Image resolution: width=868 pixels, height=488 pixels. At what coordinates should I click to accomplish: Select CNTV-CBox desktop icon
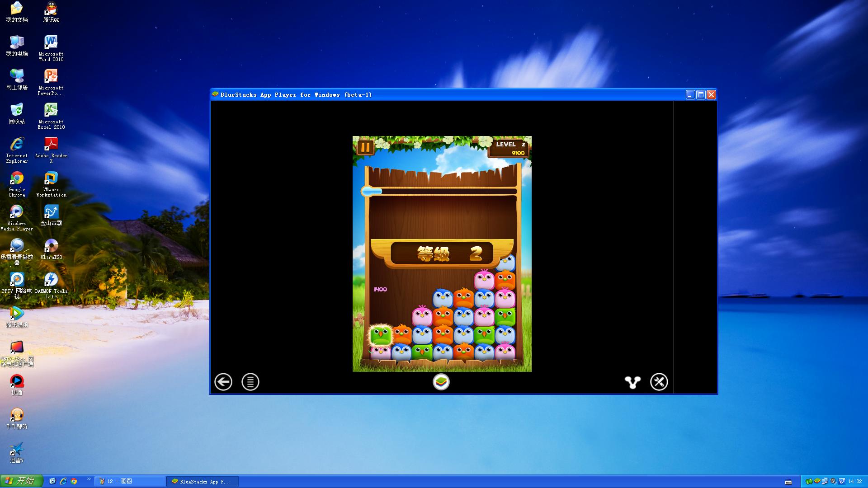(17, 353)
